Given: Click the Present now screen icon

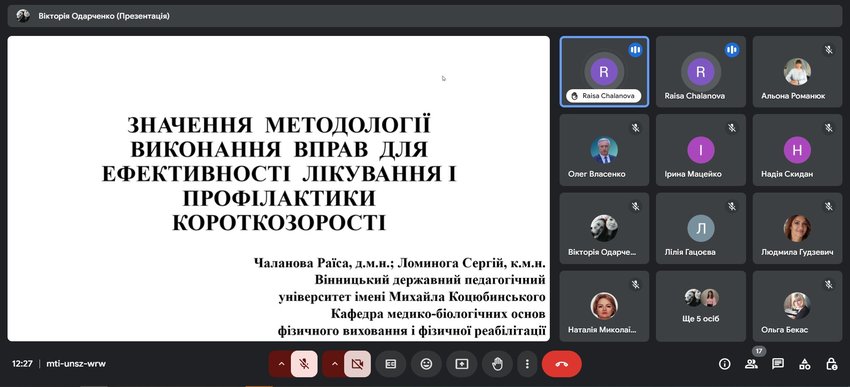Looking at the screenshot, I should point(461,364).
